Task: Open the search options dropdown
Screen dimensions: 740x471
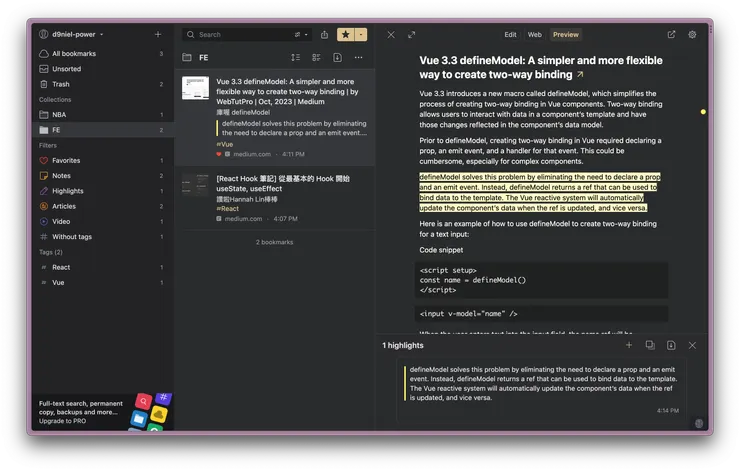Action: 301,34
